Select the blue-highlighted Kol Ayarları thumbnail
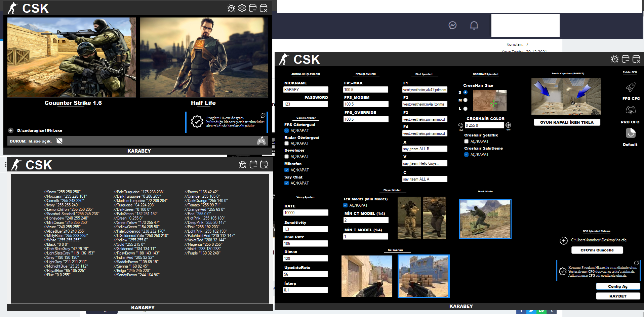 424,276
